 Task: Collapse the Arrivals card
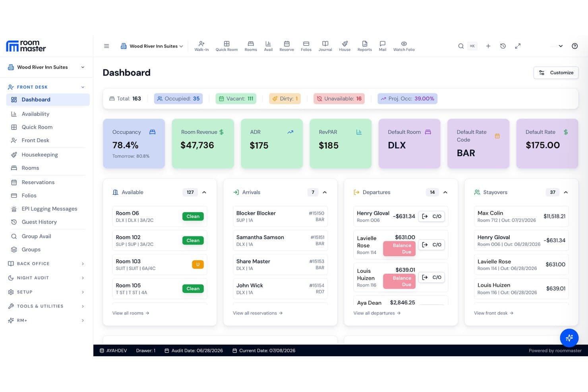[x=325, y=192]
